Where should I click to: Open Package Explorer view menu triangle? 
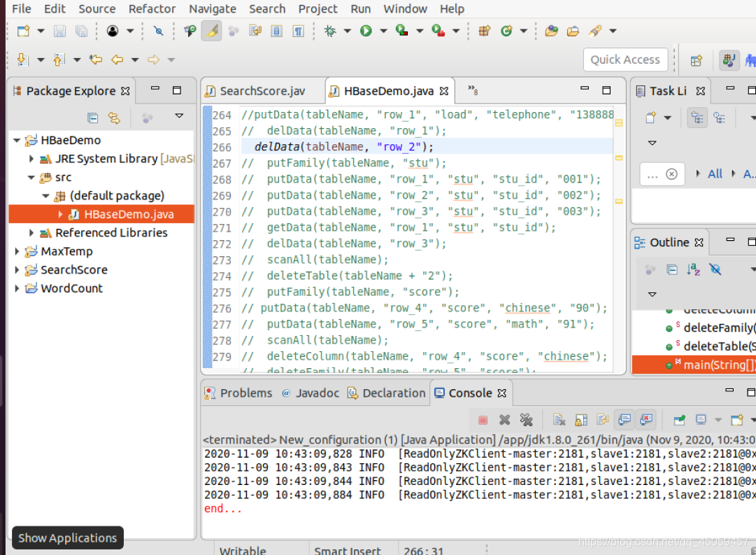[x=179, y=115]
